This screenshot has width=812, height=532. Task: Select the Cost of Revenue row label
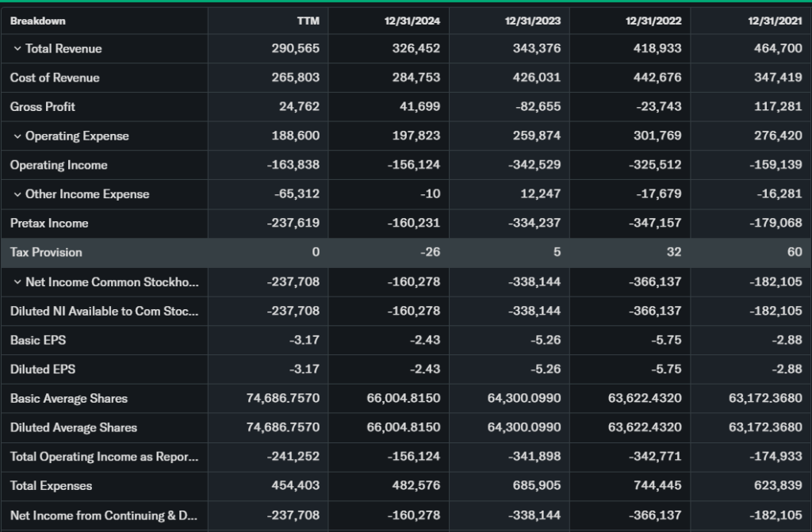[55, 78]
